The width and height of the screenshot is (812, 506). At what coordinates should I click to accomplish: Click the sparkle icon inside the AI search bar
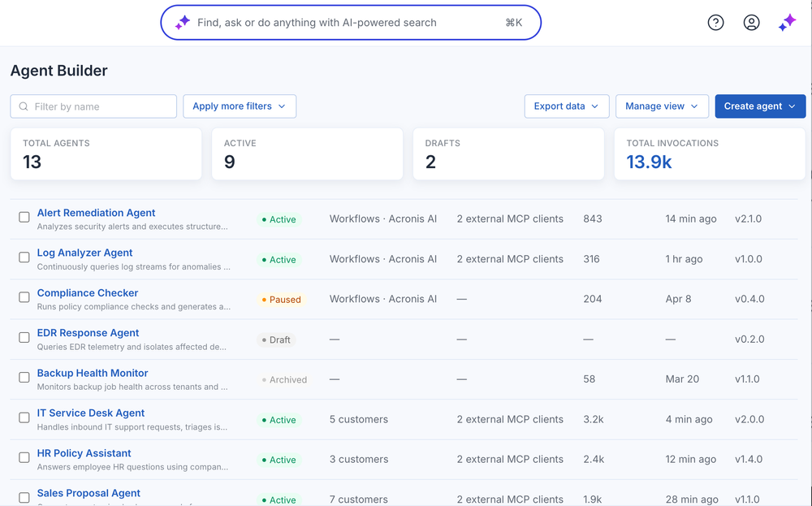click(182, 22)
